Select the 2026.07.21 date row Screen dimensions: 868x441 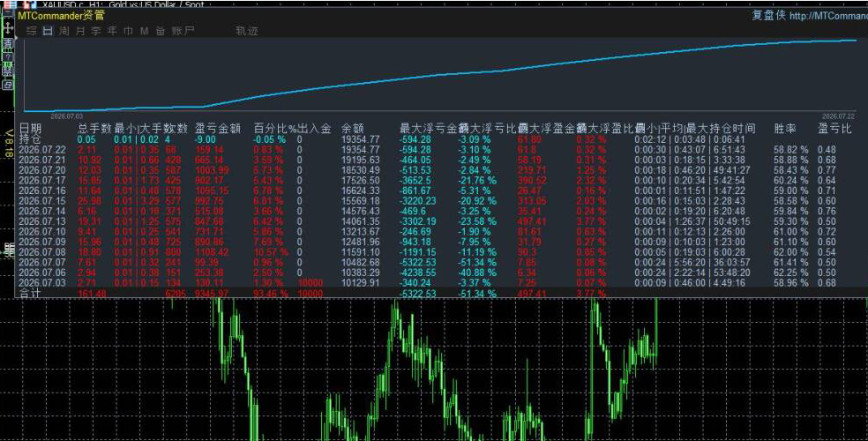pos(42,160)
